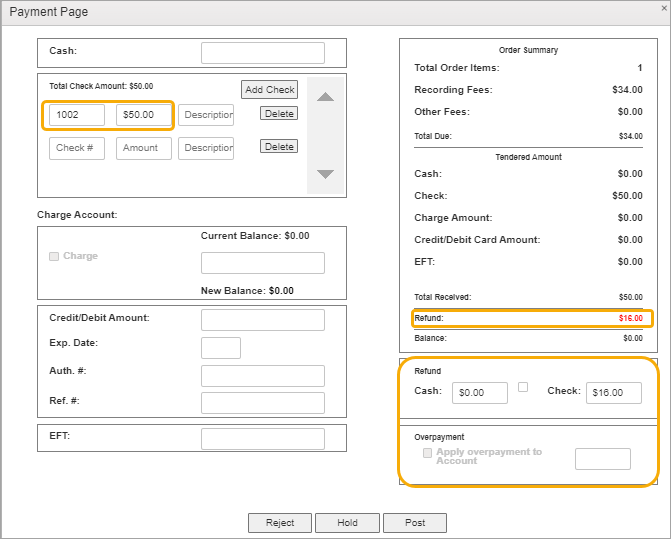Click the scroll down arrow in check list

pyautogui.click(x=325, y=174)
